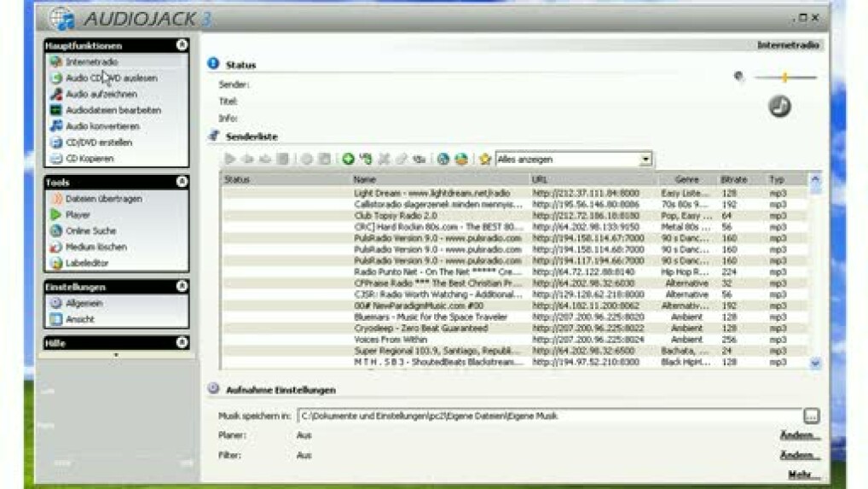Viewport: 868px width, 489px height.
Task: Select CD/DVD erstellen menu entry
Action: pos(99,143)
